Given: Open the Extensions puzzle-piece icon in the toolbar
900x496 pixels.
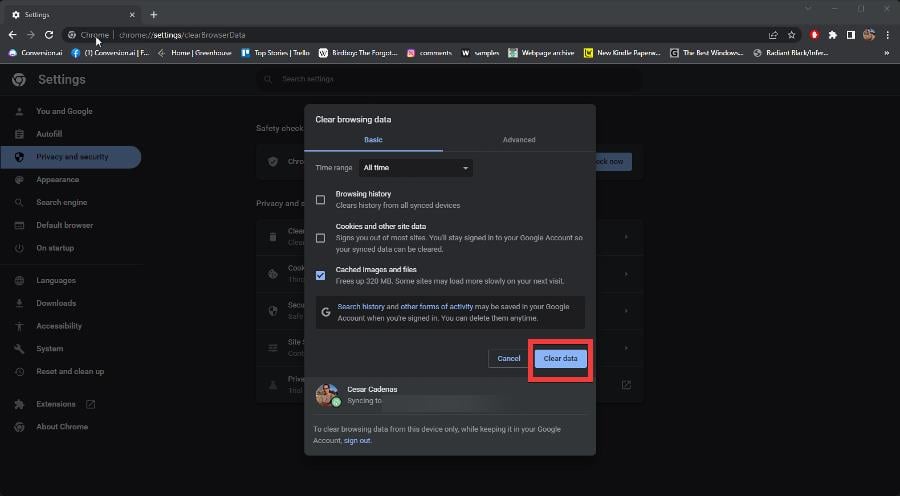Looking at the screenshot, I should point(832,35).
